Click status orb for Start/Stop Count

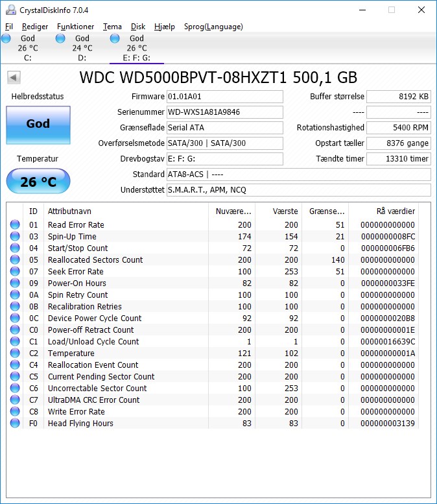(x=15, y=248)
